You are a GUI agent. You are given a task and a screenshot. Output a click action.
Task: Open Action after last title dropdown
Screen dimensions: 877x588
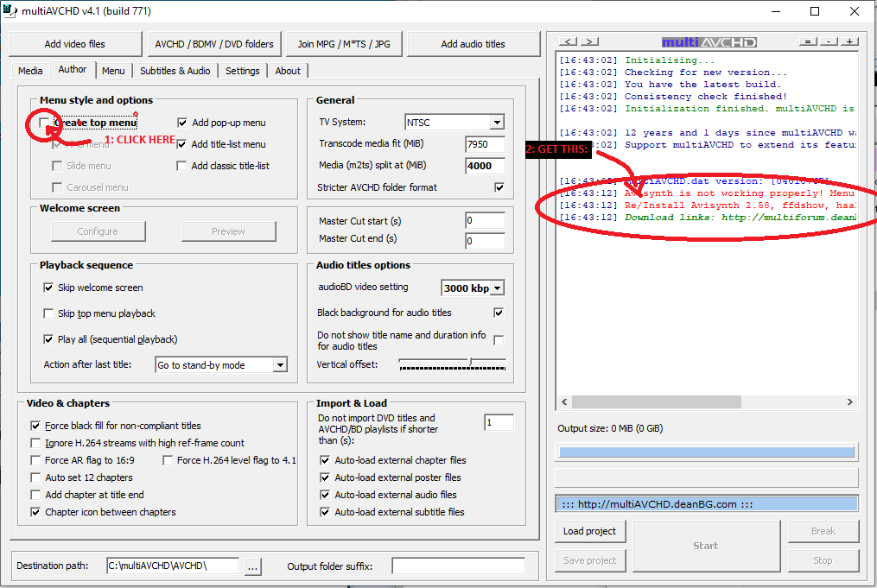click(x=280, y=365)
